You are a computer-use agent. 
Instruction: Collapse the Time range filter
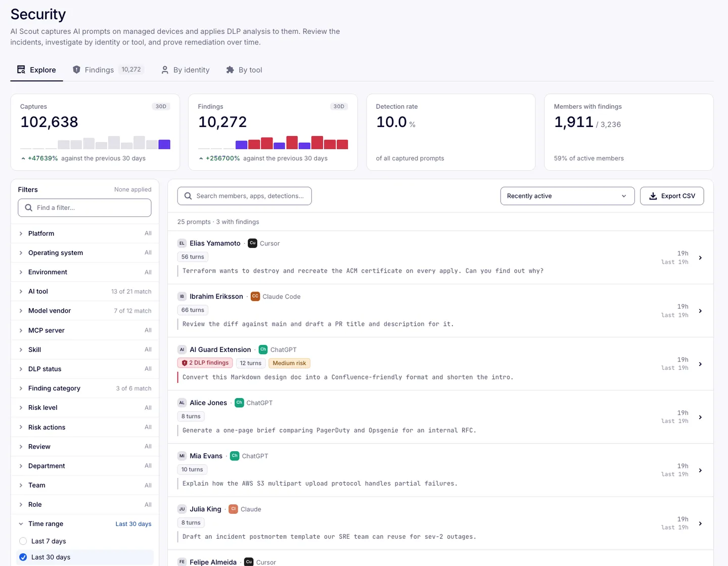click(x=85, y=524)
